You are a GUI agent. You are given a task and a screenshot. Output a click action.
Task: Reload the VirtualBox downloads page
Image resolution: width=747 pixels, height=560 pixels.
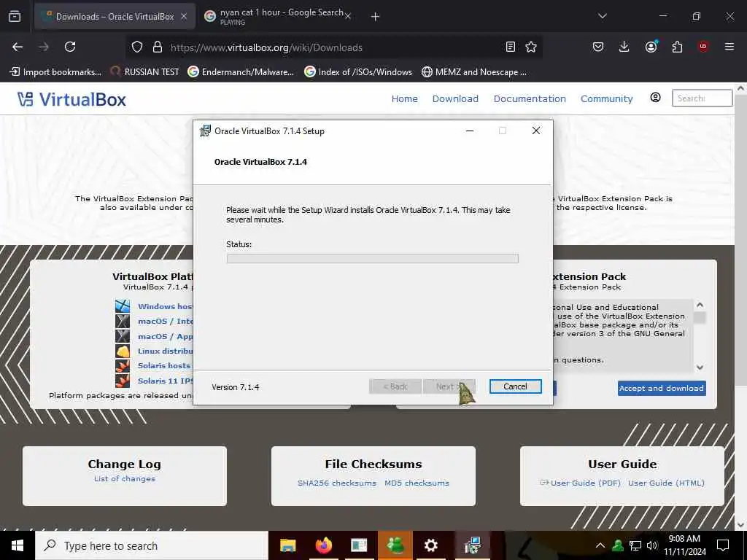click(70, 47)
